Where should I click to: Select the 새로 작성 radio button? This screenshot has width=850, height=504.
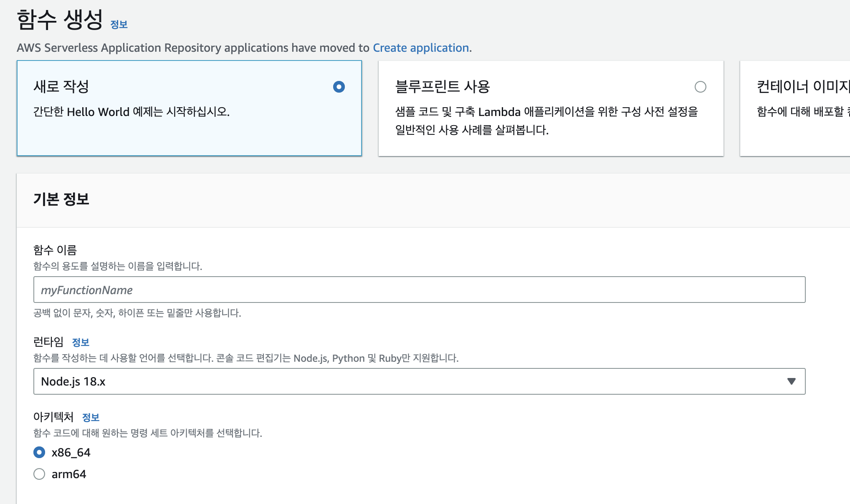339,87
